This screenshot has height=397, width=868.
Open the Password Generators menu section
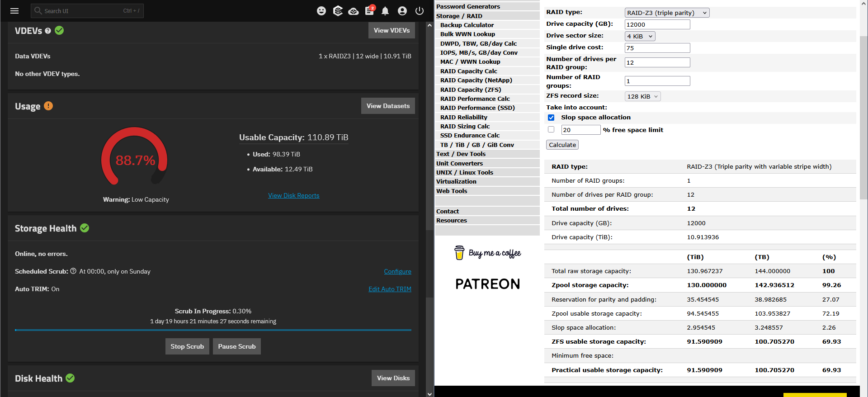487,6
